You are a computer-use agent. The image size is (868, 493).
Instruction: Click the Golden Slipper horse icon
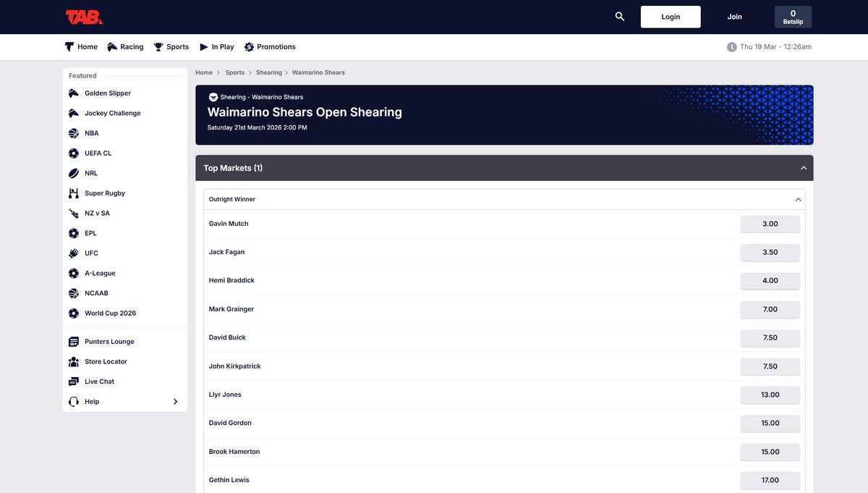(x=74, y=93)
